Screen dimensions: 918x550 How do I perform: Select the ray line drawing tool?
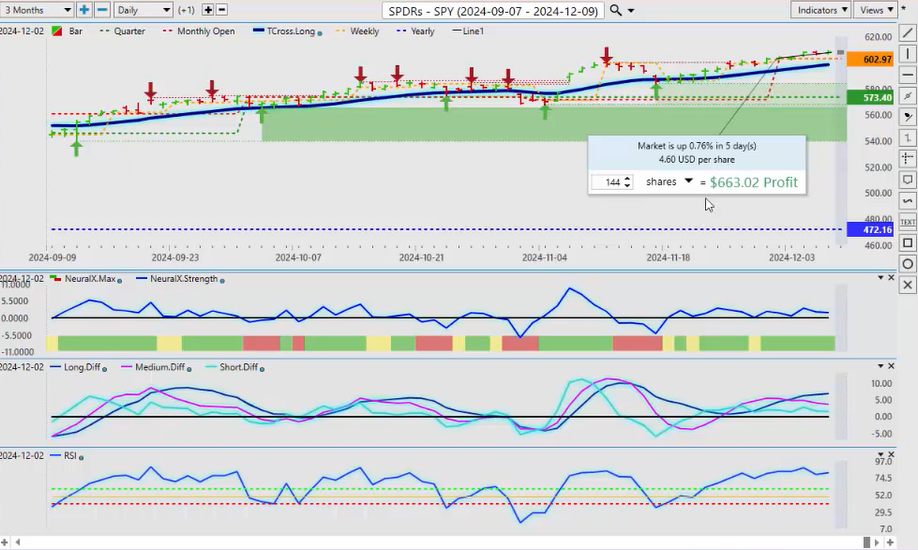907,96
